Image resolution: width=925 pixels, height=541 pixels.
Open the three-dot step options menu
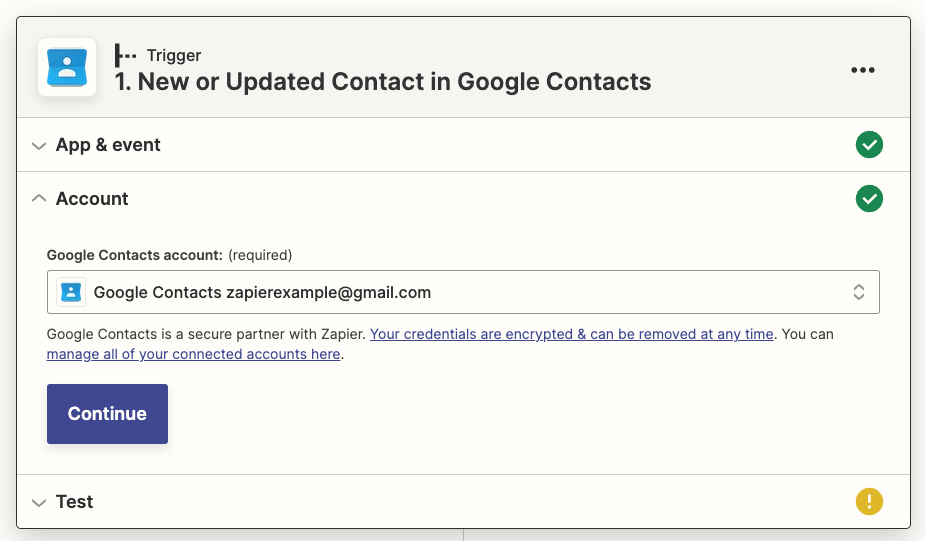click(863, 69)
